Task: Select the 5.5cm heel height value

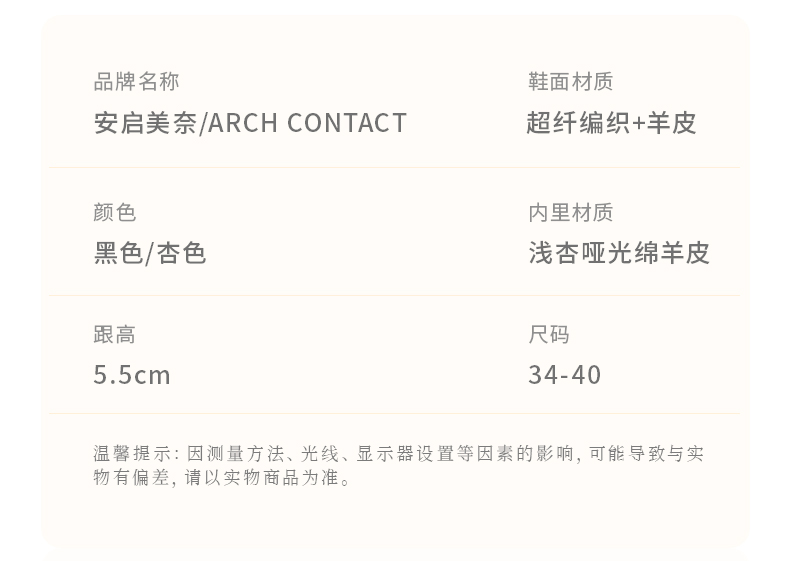Action: coord(132,375)
